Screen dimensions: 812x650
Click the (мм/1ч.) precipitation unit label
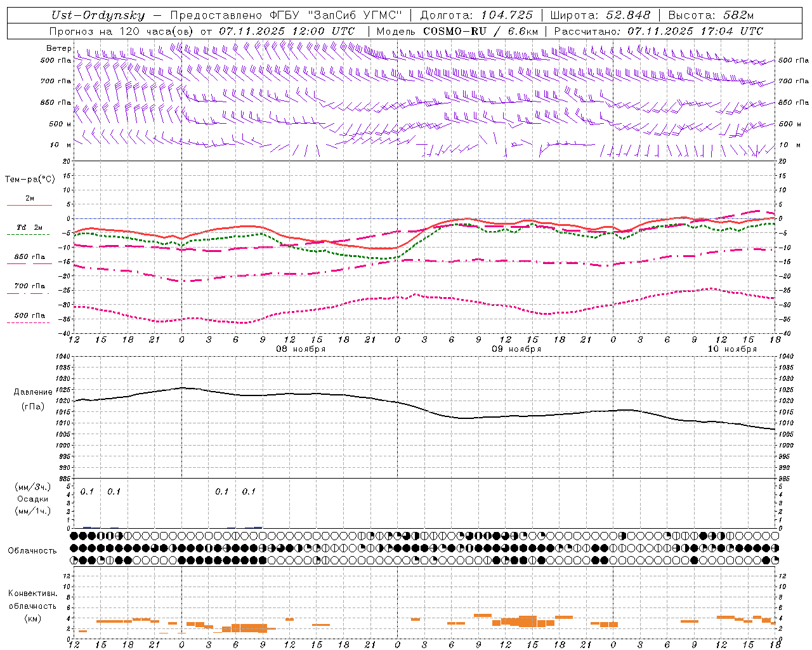[x=33, y=511]
